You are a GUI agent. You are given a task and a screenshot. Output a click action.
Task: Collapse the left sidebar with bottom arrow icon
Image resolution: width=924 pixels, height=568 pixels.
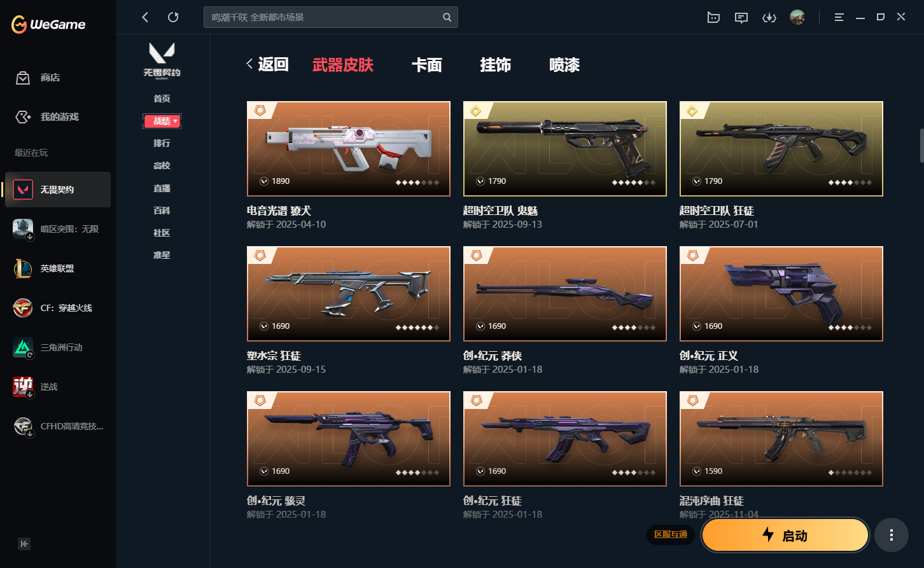[24, 543]
